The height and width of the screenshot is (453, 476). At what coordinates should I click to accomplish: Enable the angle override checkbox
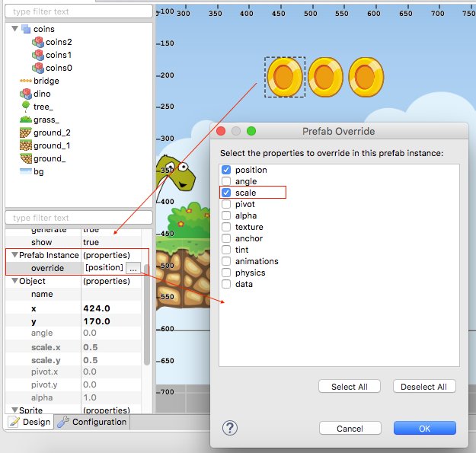coord(226,181)
